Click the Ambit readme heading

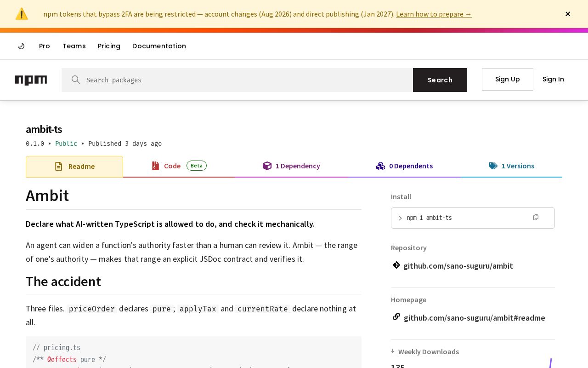pyautogui.click(x=47, y=195)
